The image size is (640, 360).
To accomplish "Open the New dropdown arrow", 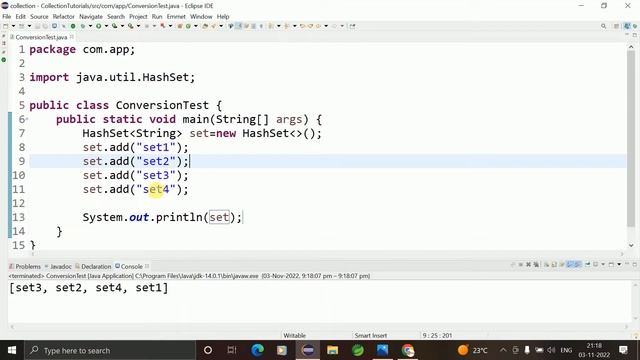I will pyautogui.click(x=13, y=26).
